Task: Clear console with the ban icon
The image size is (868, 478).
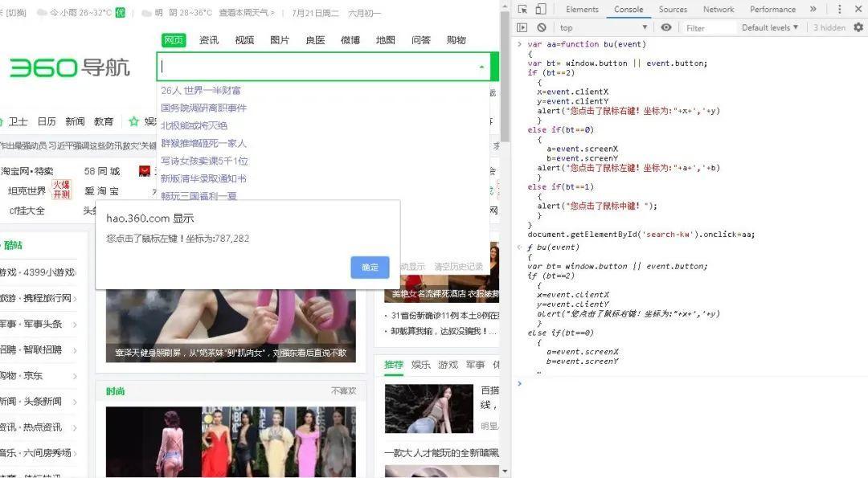Action: coord(542,27)
